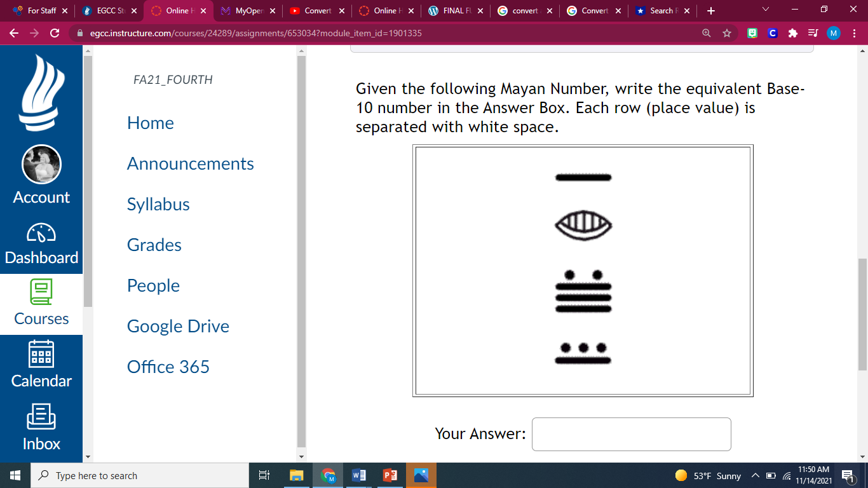Open the Chrome three-dot menu
Image resolution: width=868 pixels, height=488 pixels.
click(x=854, y=33)
